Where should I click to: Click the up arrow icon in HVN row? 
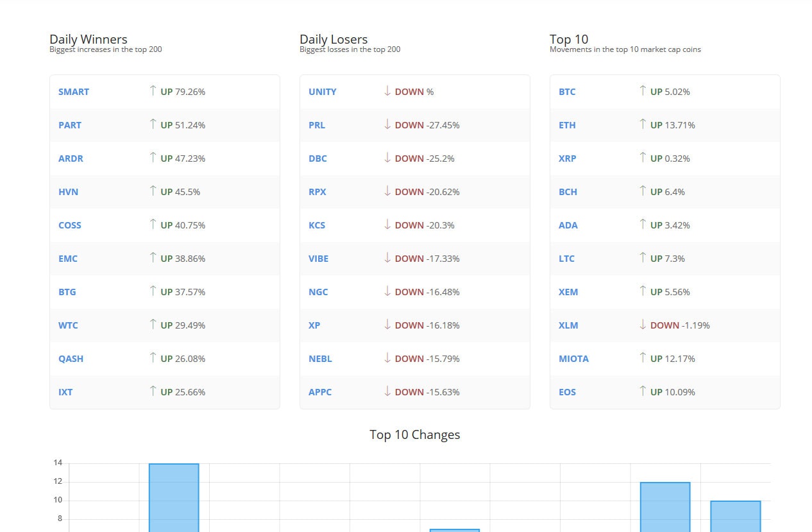tap(153, 191)
